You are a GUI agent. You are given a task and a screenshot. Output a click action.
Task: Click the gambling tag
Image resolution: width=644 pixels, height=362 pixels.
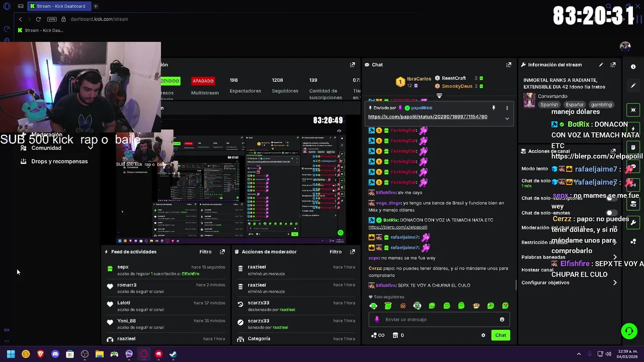(601, 105)
